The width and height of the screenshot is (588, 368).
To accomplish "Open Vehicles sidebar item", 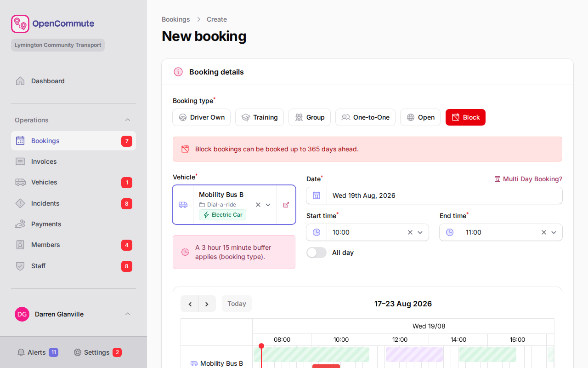I will [73, 182].
